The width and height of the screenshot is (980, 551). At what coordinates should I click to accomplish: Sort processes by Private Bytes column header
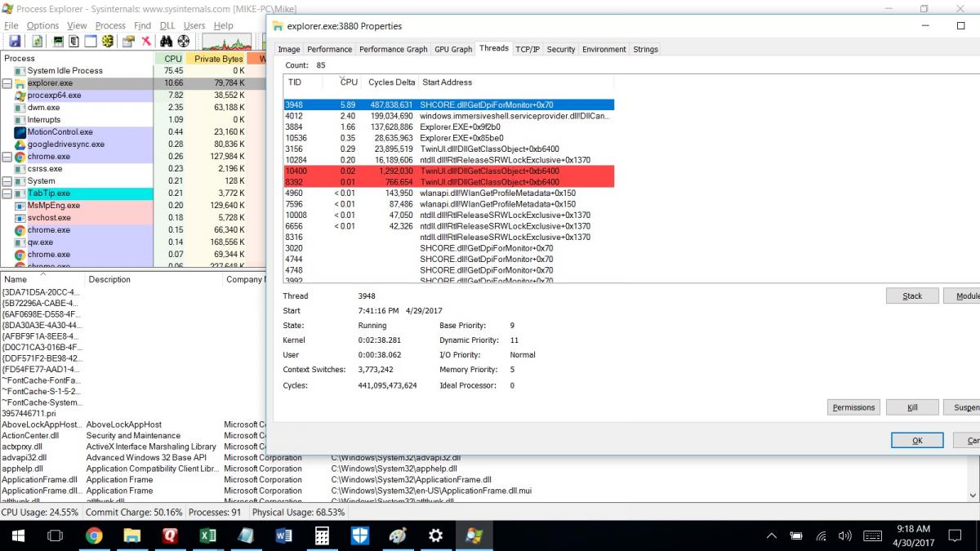(216, 59)
